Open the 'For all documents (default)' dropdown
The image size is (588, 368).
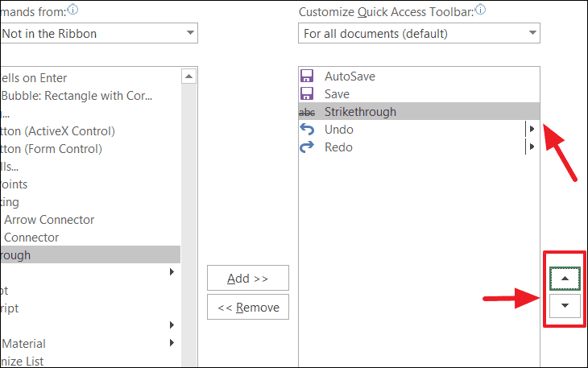click(532, 34)
